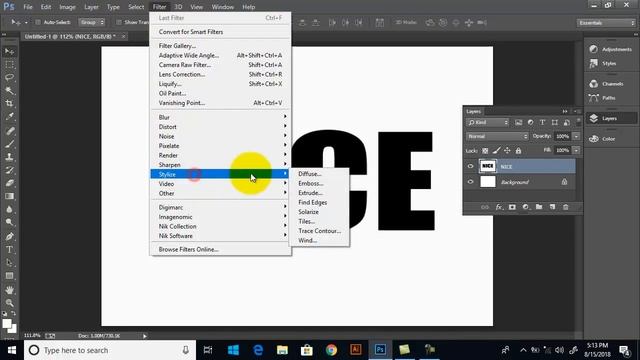Expand the Distort filter submenu
The height and width of the screenshot is (360, 640).
tap(221, 127)
